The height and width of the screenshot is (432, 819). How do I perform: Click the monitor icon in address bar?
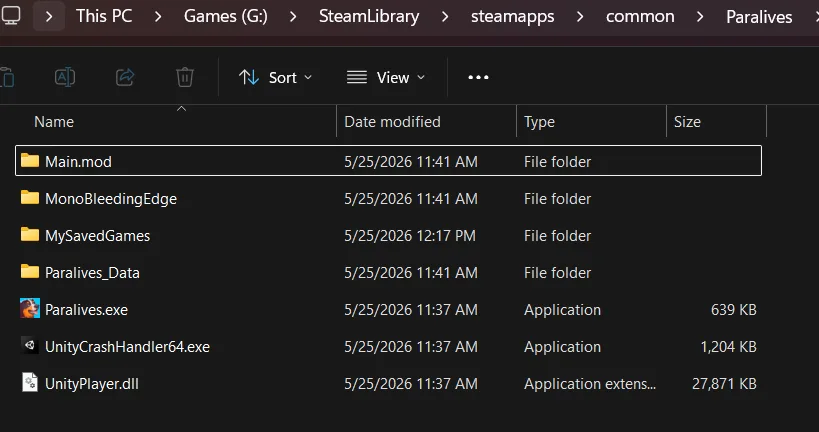[x=10, y=16]
